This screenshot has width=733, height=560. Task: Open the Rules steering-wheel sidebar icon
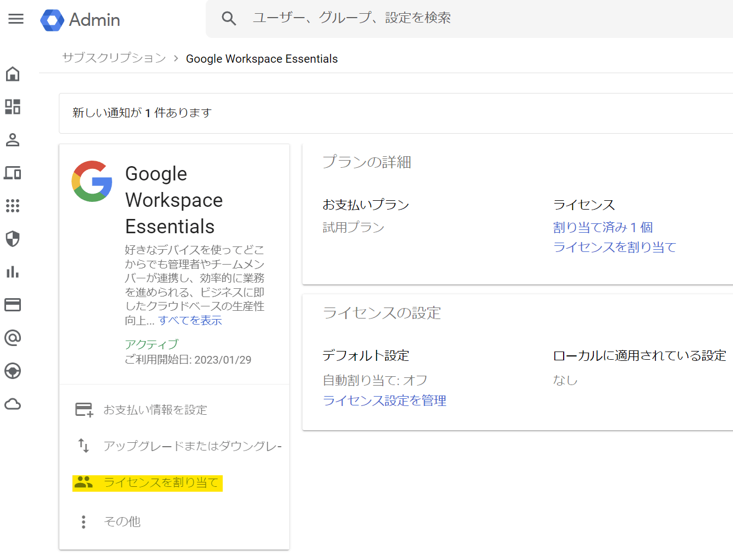[x=13, y=371]
